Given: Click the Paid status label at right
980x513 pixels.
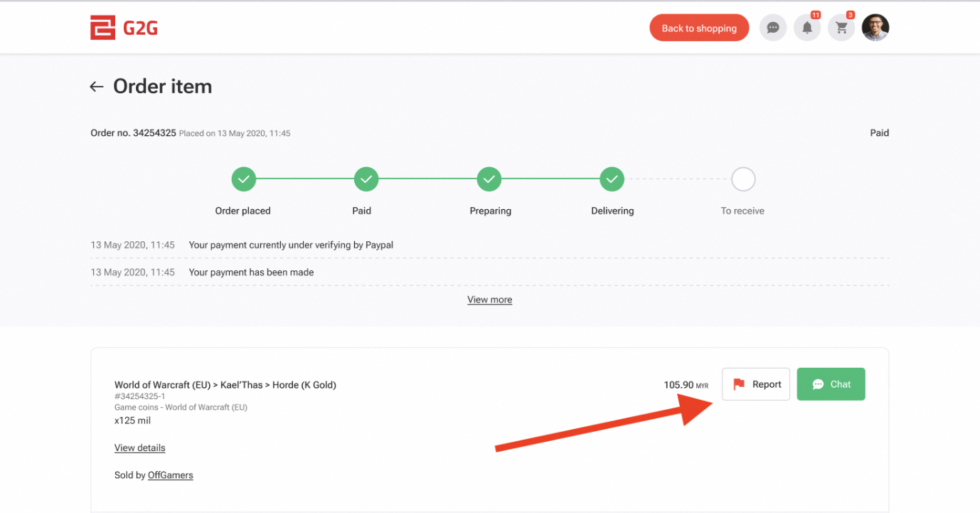Looking at the screenshot, I should pyautogui.click(x=879, y=133).
